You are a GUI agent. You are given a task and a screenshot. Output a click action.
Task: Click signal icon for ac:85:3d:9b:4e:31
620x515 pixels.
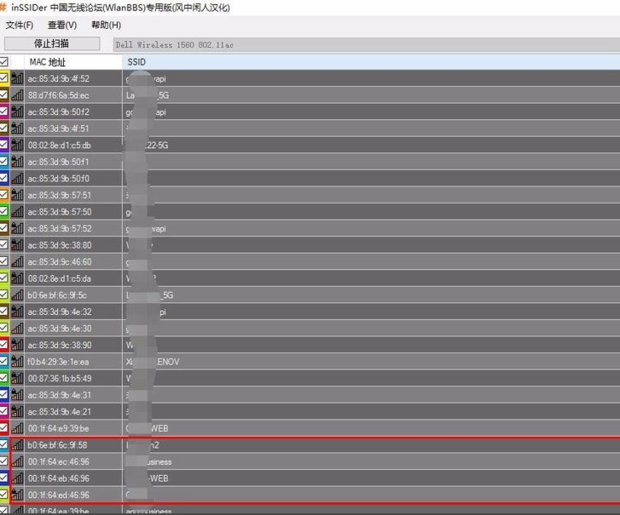point(17,395)
